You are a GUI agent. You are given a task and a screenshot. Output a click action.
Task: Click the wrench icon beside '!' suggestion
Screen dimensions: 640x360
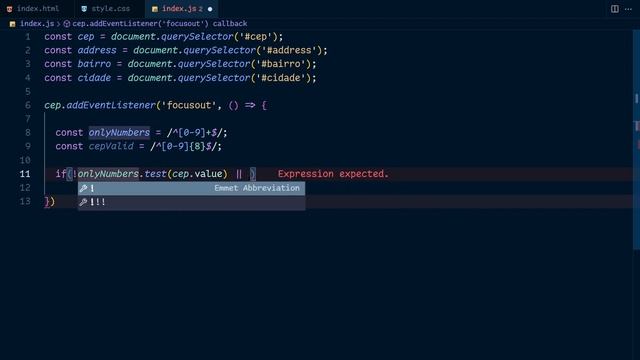[x=83, y=188]
